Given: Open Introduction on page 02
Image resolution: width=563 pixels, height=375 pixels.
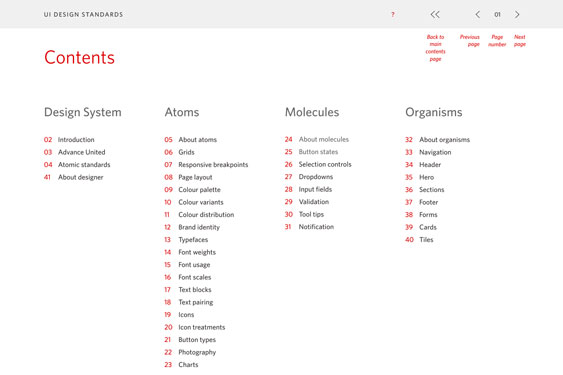Looking at the screenshot, I should click(x=69, y=139).
